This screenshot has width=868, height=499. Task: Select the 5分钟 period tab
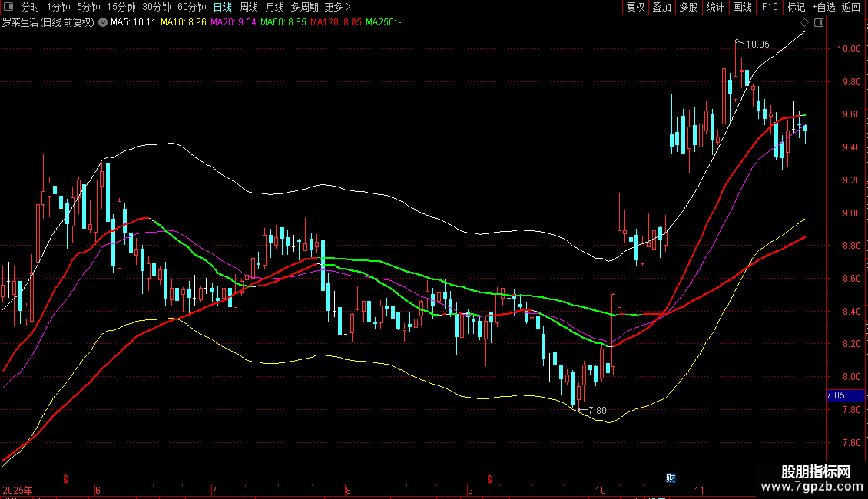coord(88,7)
